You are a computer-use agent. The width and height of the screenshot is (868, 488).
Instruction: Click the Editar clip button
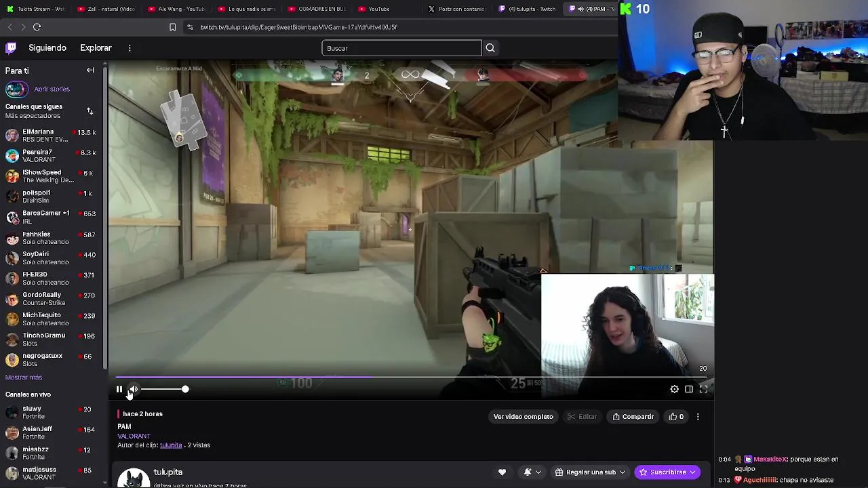pos(582,416)
